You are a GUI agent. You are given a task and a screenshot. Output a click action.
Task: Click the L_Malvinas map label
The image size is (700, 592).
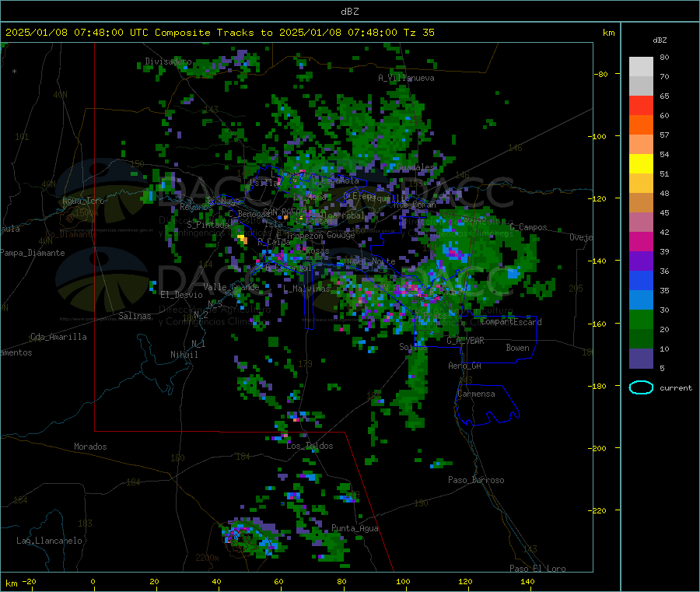point(306,289)
